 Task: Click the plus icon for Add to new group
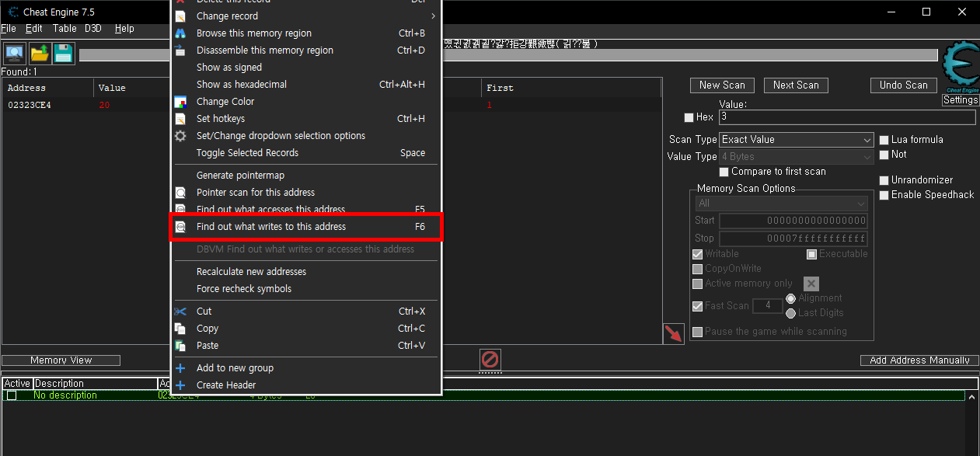click(180, 368)
